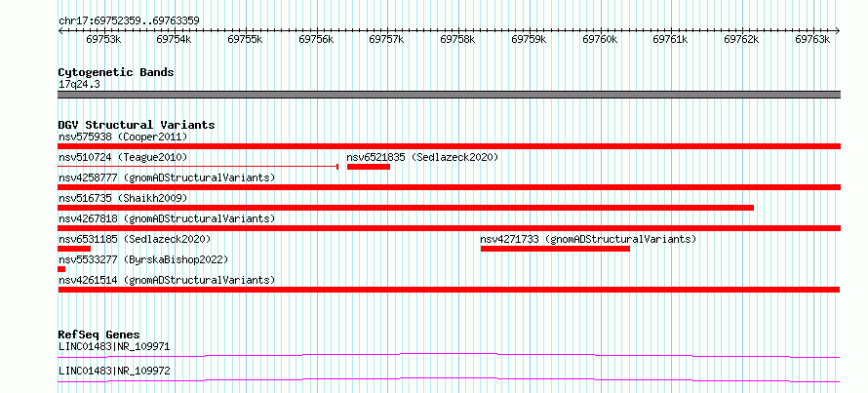Click the nsv575938 (Cooper2011) variant label

(123, 137)
